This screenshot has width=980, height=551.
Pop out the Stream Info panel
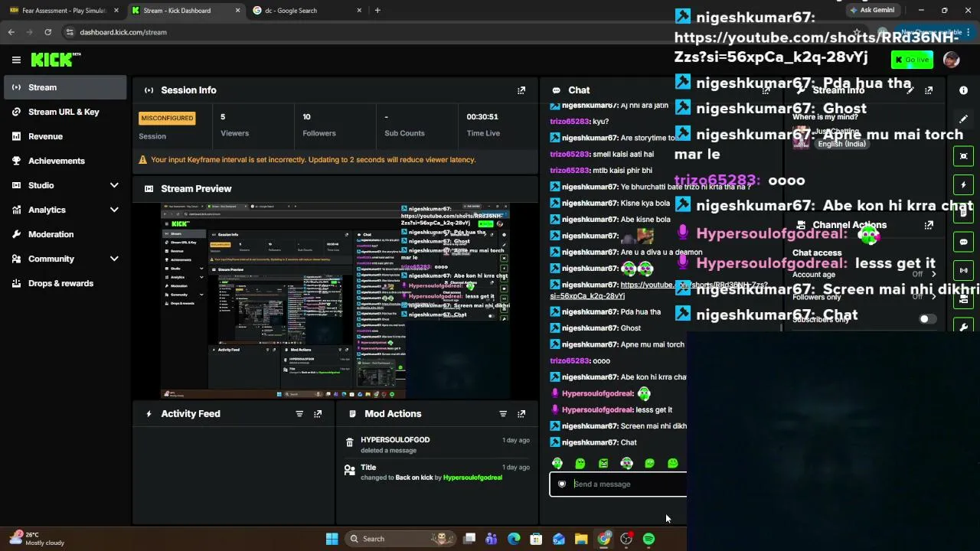(x=929, y=90)
